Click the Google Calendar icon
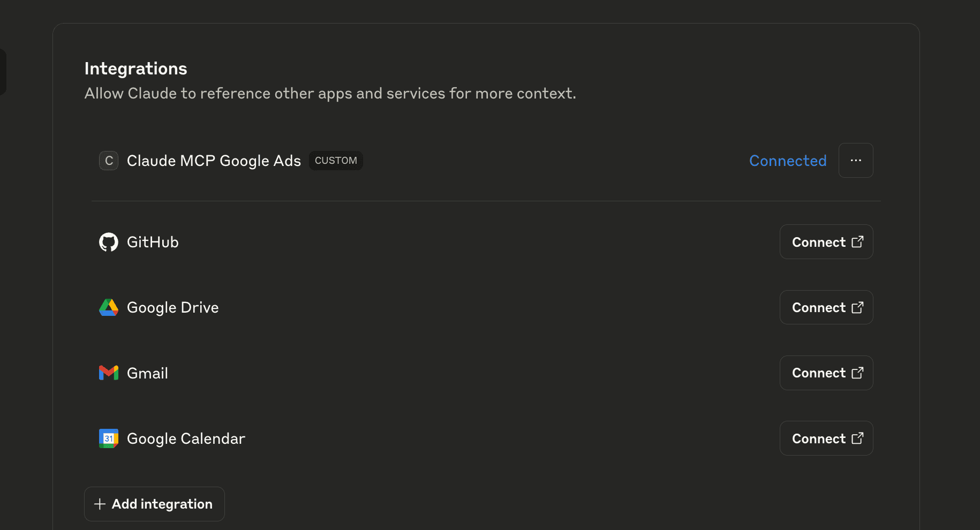980x530 pixels. coord(109,438)
